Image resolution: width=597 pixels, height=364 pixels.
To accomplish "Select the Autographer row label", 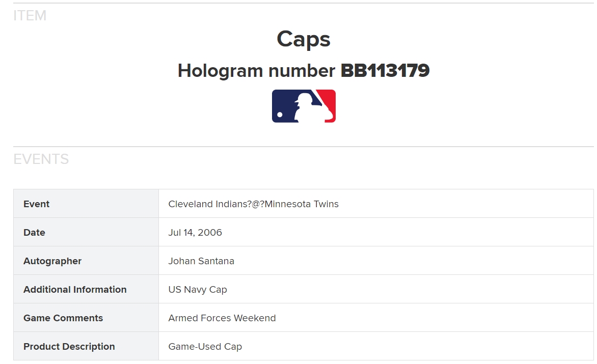I will pos(52,261).
